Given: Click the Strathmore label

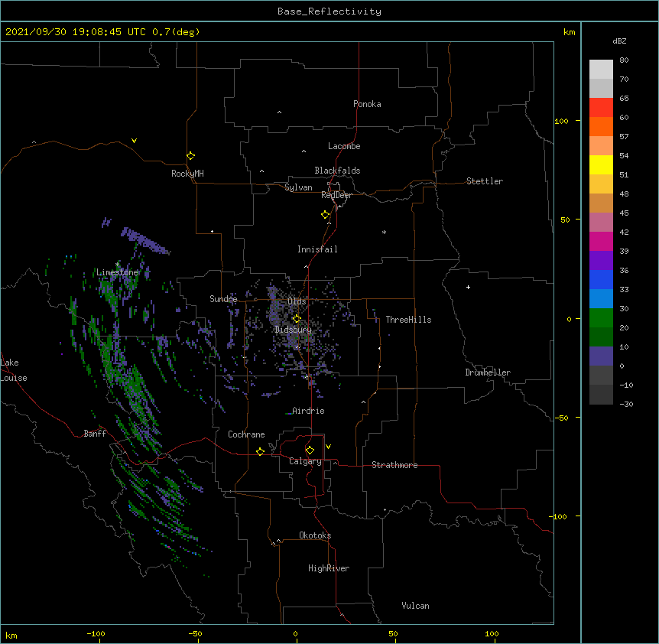Looking at the screenshot, I should click(x=394, y=465).
